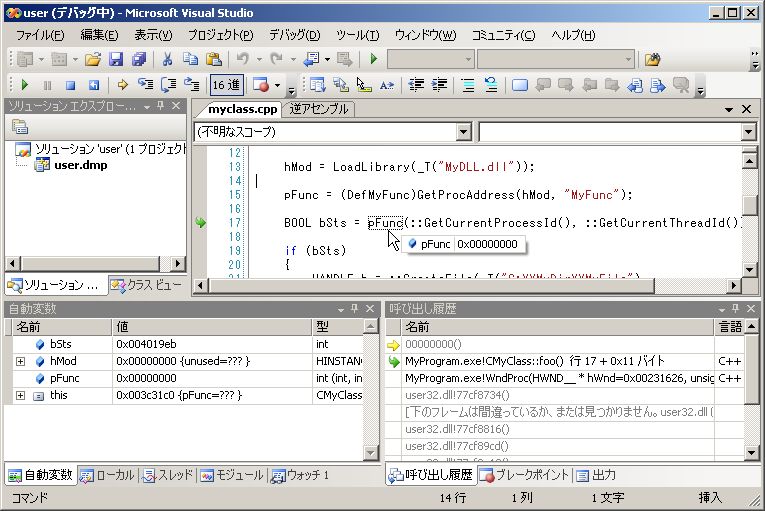Click the 型 column header in autos window
The width and height of the screenshot is (765, 511).
(338, 327)
